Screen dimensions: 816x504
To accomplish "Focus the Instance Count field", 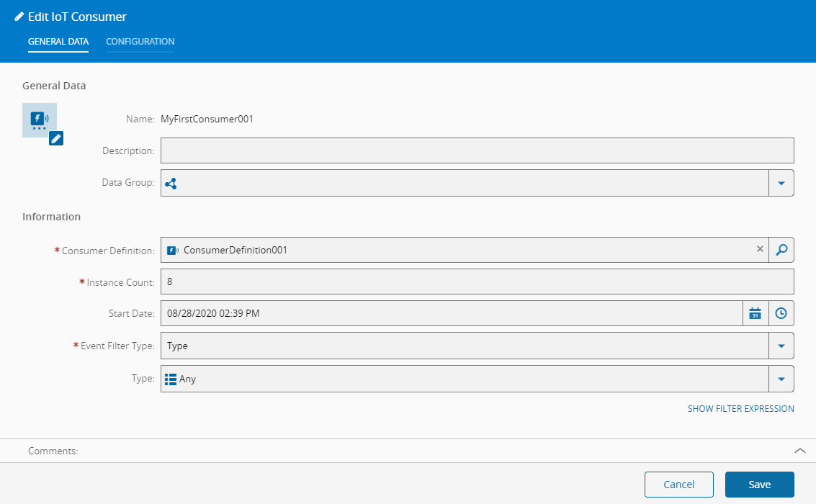I will (x=475, y=282).
